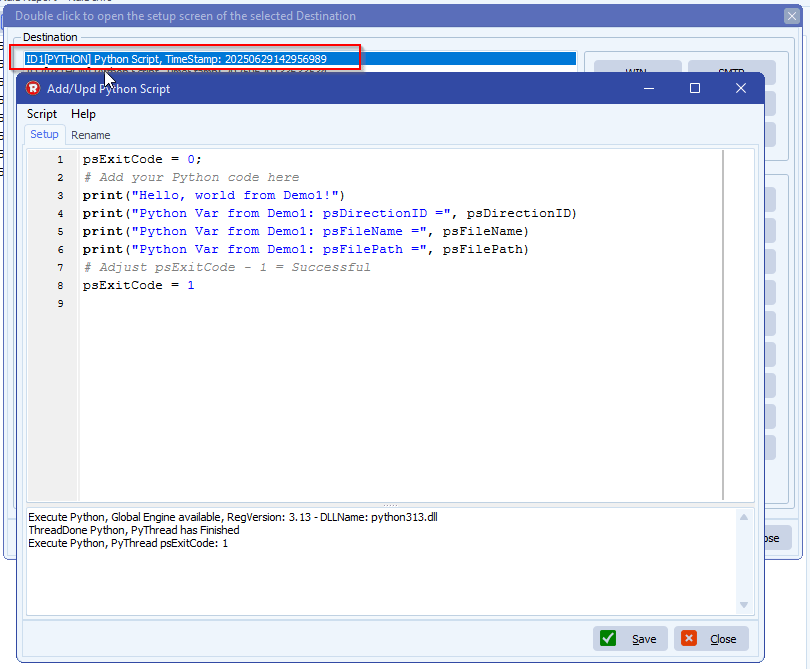Click line 8 psExitCode = 1 code
The width and height of the screenshot is (810, 669).
138,285
